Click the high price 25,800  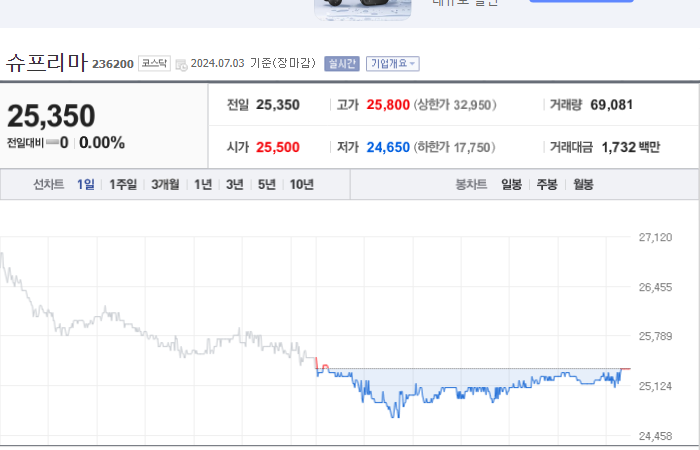pyautogui.click(x=388, y=105)
